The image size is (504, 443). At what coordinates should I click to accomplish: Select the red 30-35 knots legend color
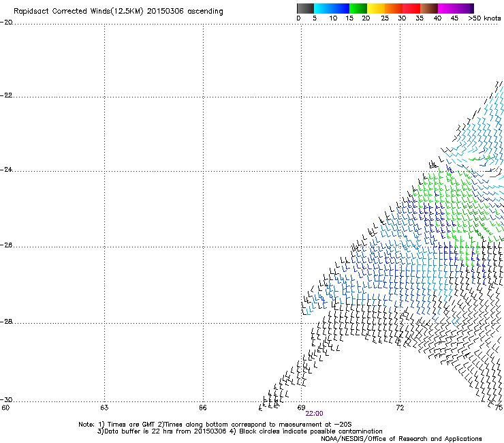pyautogui.click(x=411, y=8)
